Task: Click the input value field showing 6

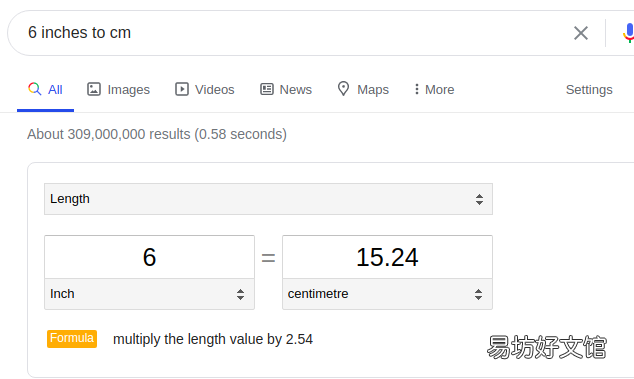Action: click(150, 257)
